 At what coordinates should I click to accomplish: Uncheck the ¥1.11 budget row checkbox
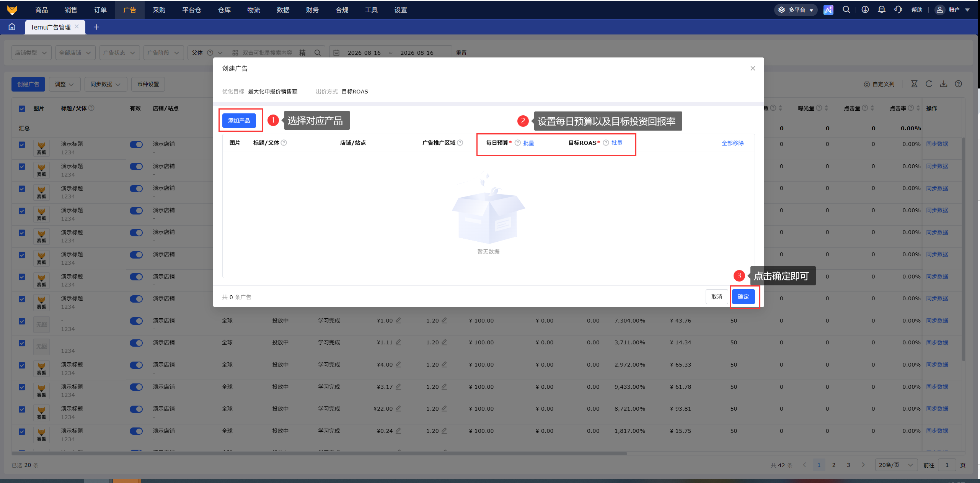coord(22,343)
